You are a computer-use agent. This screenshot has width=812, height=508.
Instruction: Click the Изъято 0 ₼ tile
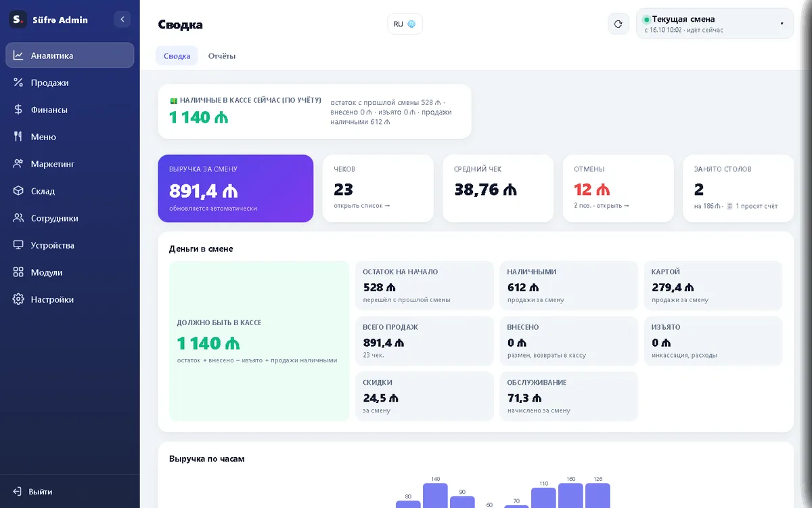point(713,341)
